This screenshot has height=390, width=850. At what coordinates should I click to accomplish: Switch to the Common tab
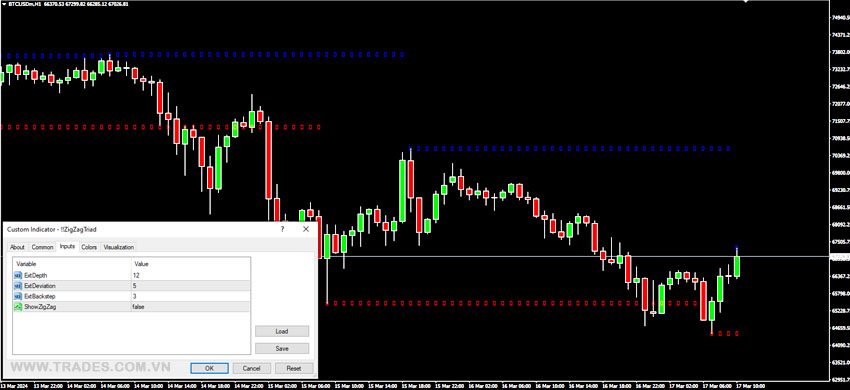coord(42,247)
